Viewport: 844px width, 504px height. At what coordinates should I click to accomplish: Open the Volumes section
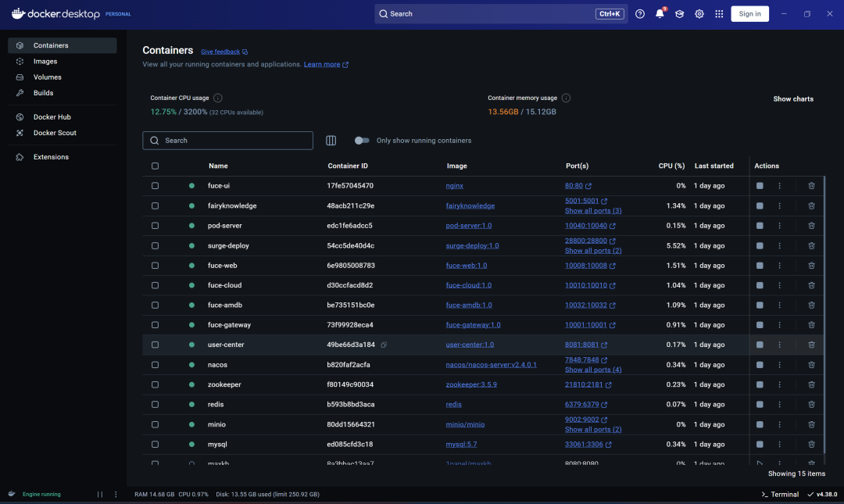coord(63,77)
